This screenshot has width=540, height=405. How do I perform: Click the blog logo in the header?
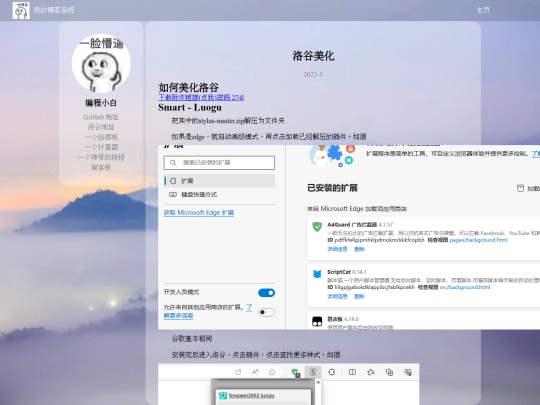pos(21,10)
